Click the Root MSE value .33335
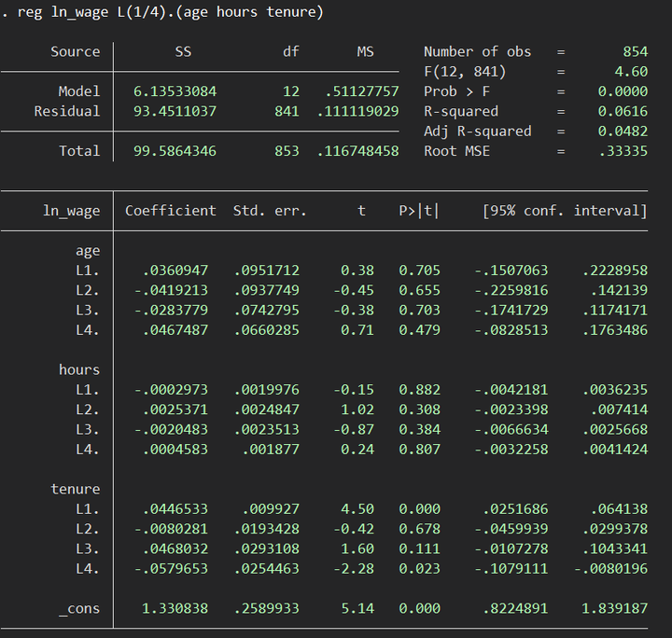This screenshot has width=672, height=638. pyautogui.click(x=623, y=151)
